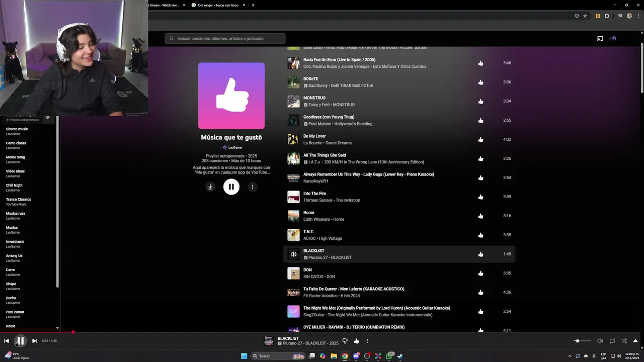Open the Meme Song playlist in sidebar
644x362 pixels.
16,157
